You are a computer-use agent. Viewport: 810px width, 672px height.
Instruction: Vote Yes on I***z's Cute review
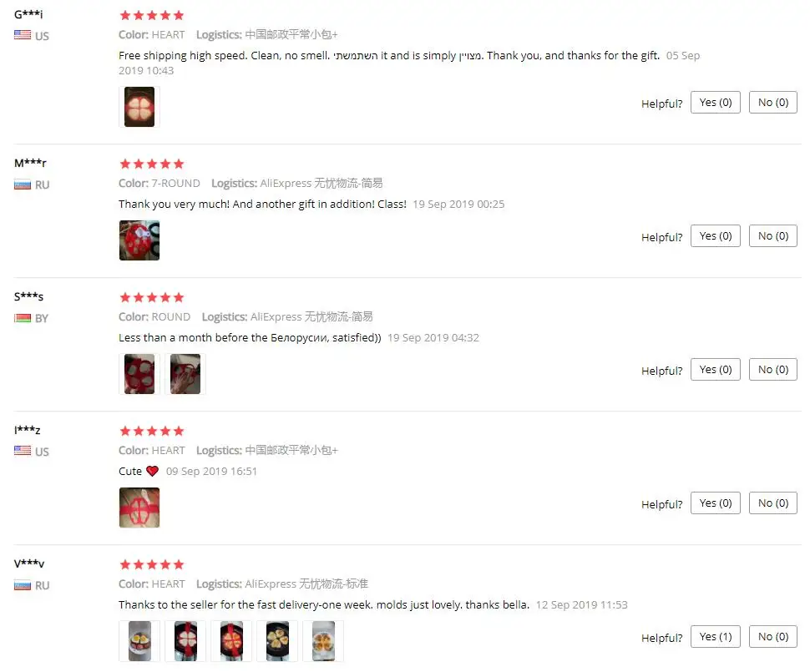pos(716,503)
